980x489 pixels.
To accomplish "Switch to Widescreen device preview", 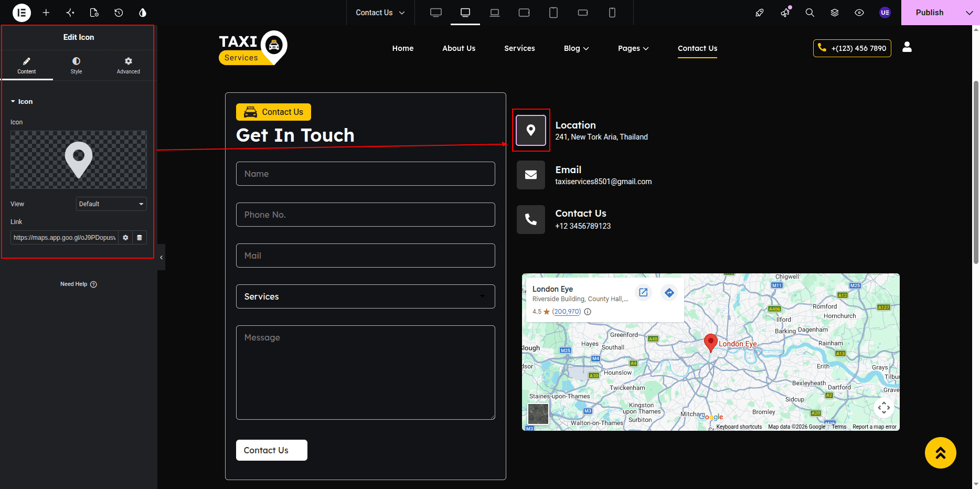I will click(436, 13).
